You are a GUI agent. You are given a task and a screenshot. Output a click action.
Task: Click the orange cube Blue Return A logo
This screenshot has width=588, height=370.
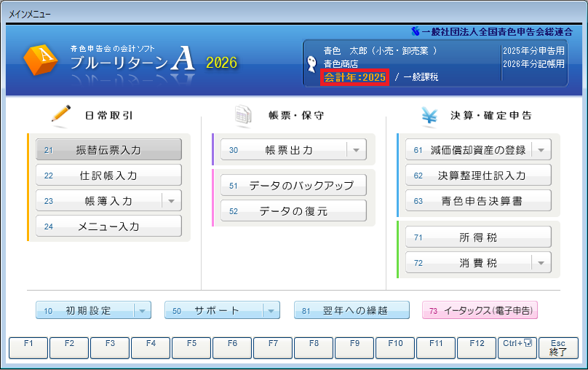41,60
